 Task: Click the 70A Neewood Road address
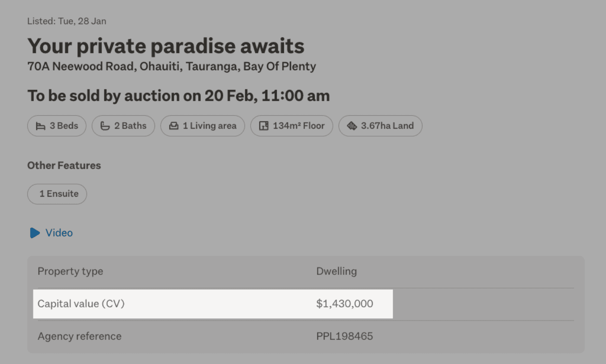click(x=171, y=66)
